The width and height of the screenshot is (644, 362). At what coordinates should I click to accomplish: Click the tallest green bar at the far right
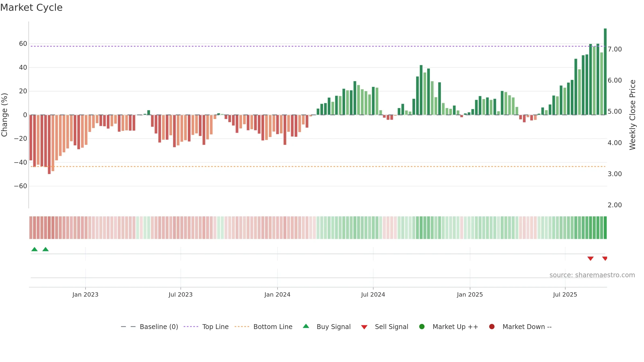pos(605,72)
